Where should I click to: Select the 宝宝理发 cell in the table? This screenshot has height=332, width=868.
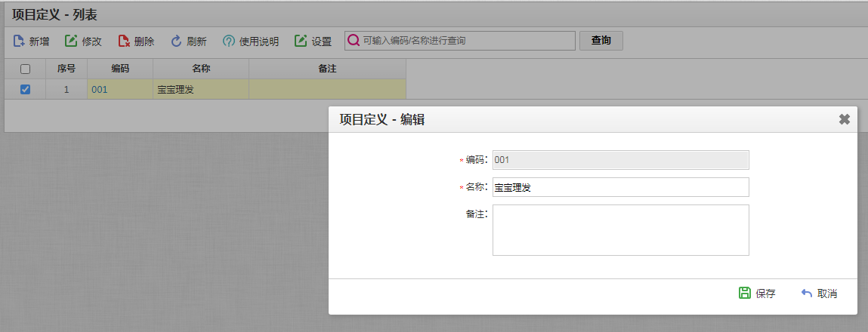[x=201, y=90]
